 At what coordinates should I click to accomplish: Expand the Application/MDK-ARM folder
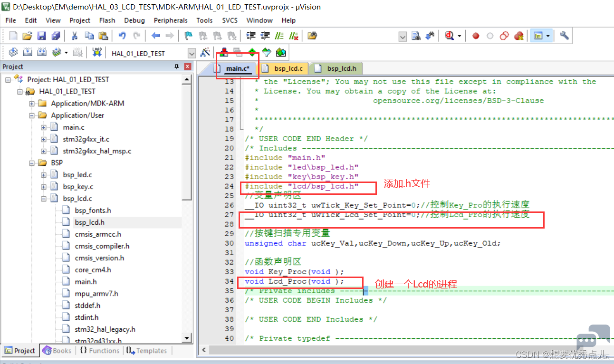click(x=31, y=103)
